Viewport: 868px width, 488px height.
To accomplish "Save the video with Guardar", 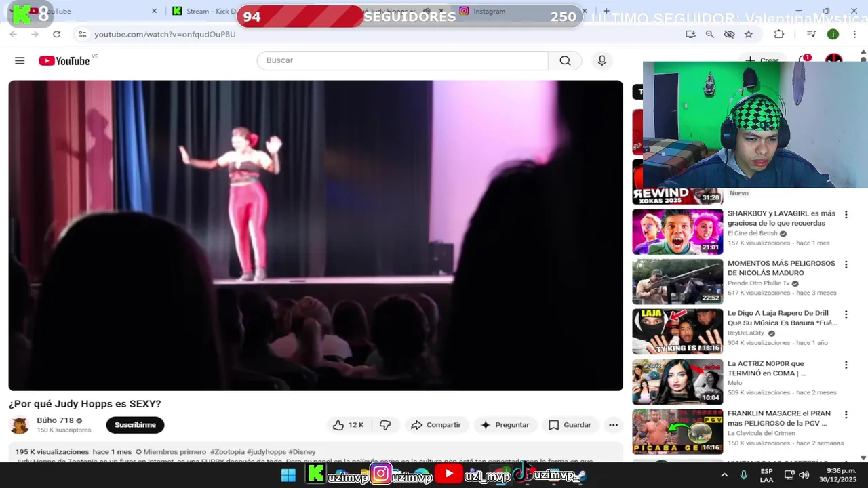I will 570,425.
